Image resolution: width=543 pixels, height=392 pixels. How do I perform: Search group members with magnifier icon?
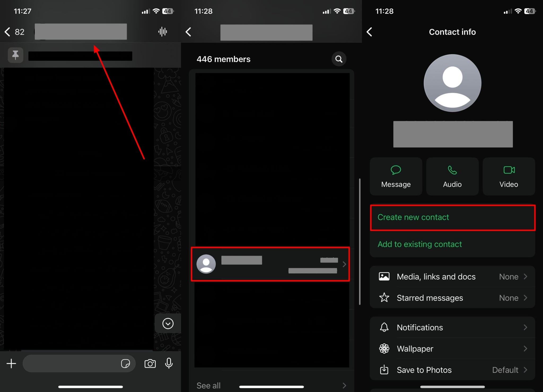(x=339, y=59)
